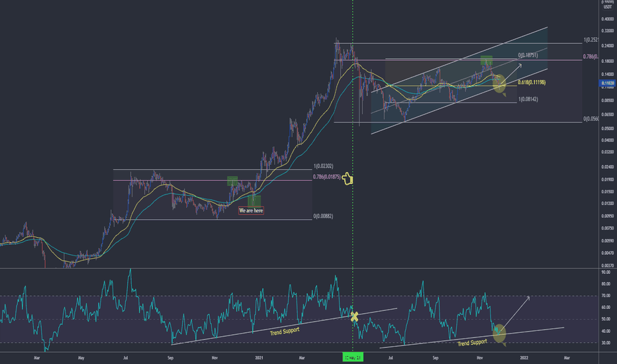Click the Sep label right of 2021
Screen dimensions: 617x364
(x=435, y=357)
